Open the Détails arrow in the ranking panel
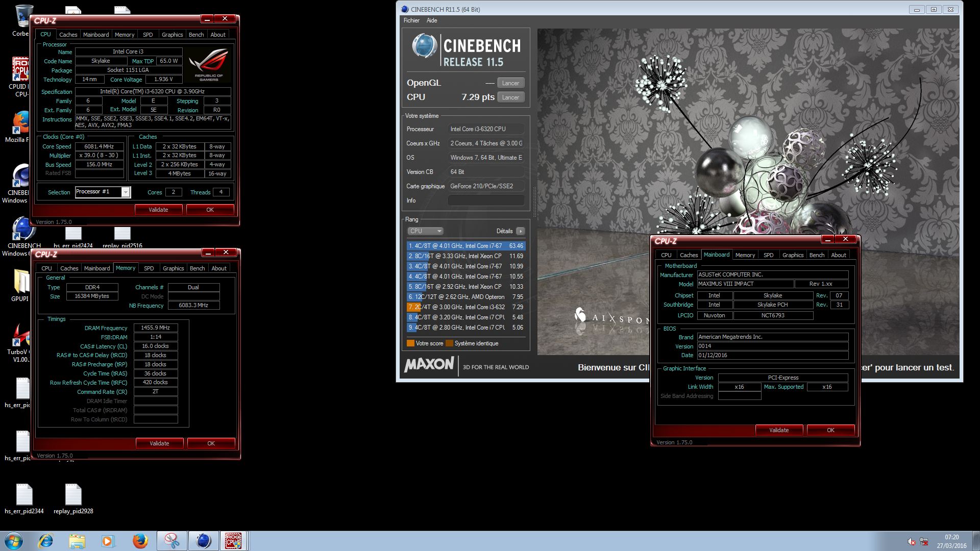This screenshot has height=551, width=980. [520, 231]
